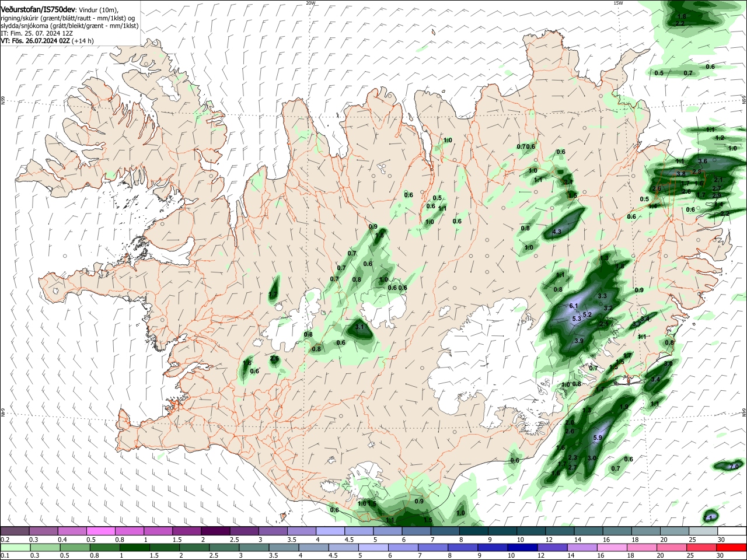The height and width of the screenshot is (560, 747).
Task: Click the 5.3 precipitation value
Action: click(577, 318)
